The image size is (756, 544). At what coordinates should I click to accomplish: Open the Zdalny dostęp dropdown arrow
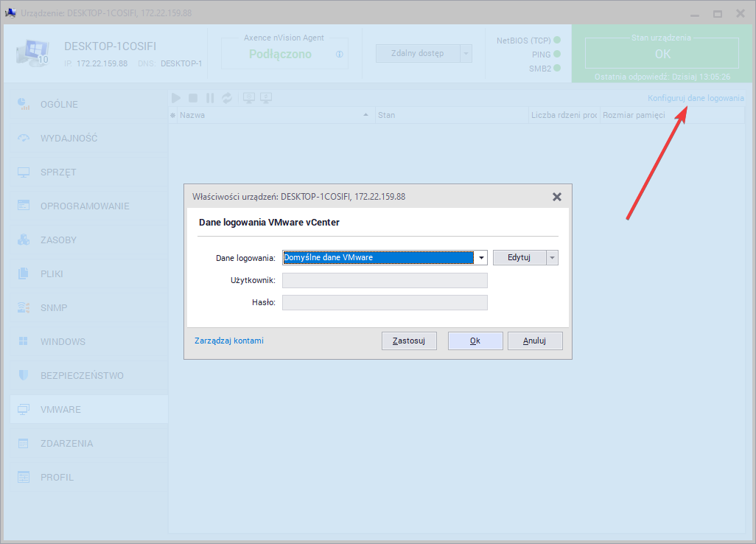[x=466, y=53]
